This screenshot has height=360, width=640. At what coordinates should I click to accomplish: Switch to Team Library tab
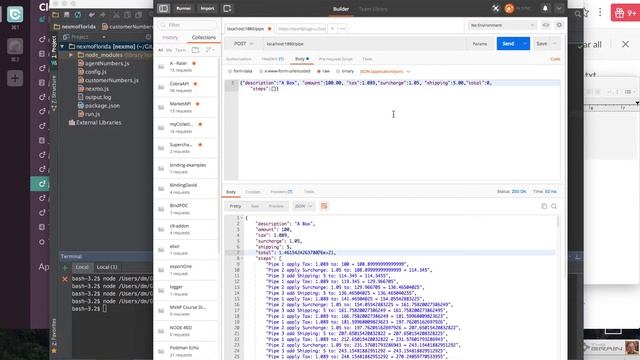pos(373,9)
